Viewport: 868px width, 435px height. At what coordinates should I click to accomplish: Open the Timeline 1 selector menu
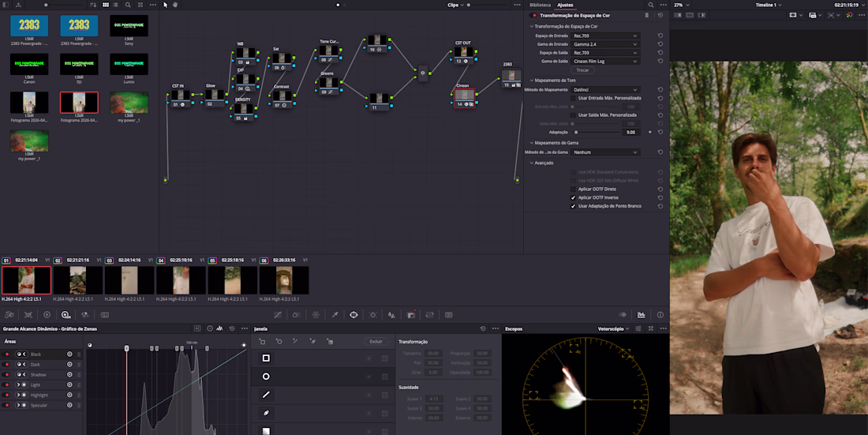pyautogui.click(x=768, y=5)
